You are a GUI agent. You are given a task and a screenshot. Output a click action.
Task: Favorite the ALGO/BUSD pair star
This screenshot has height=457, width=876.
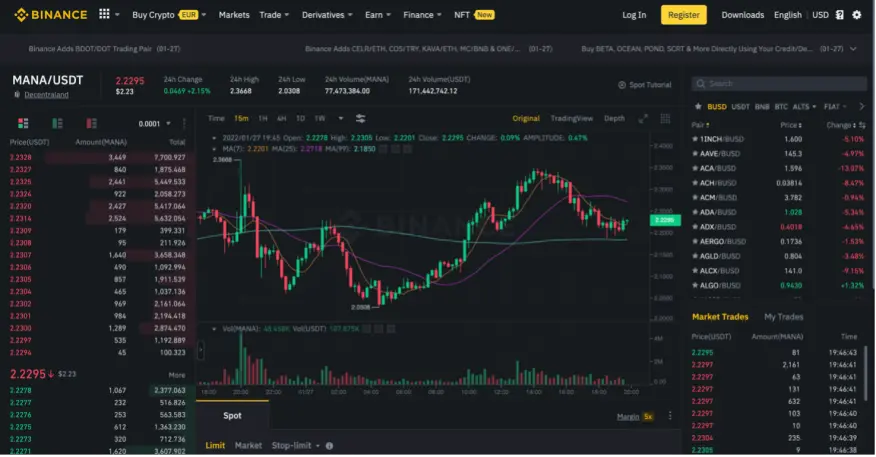(695, 285)
